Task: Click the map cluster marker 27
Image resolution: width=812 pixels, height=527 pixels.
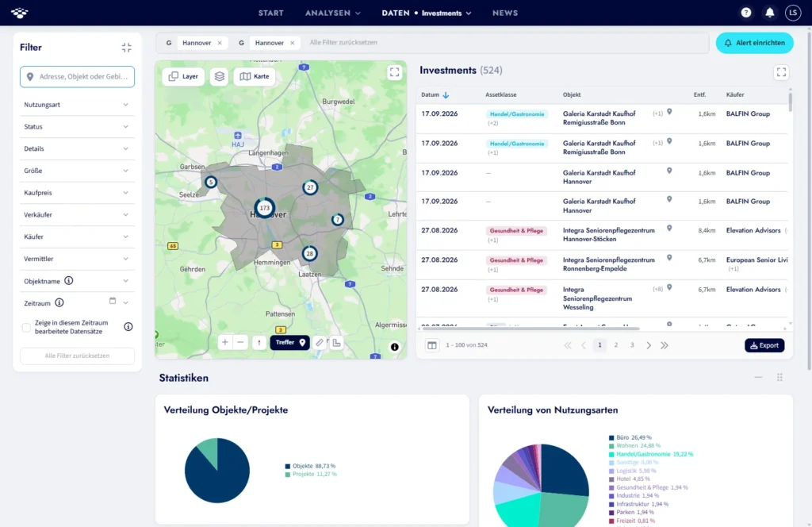Action: coord(310,187)
